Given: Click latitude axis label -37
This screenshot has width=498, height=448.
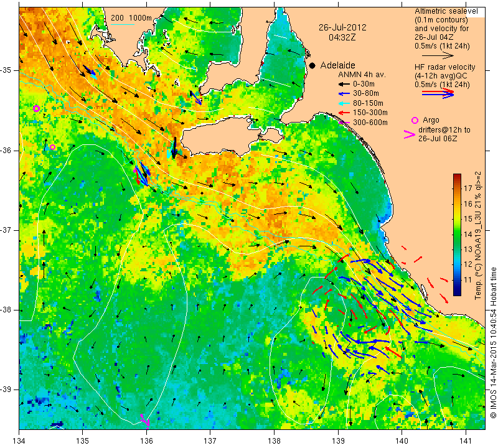Looking at the screenshot, I should (x=7, y=230).
